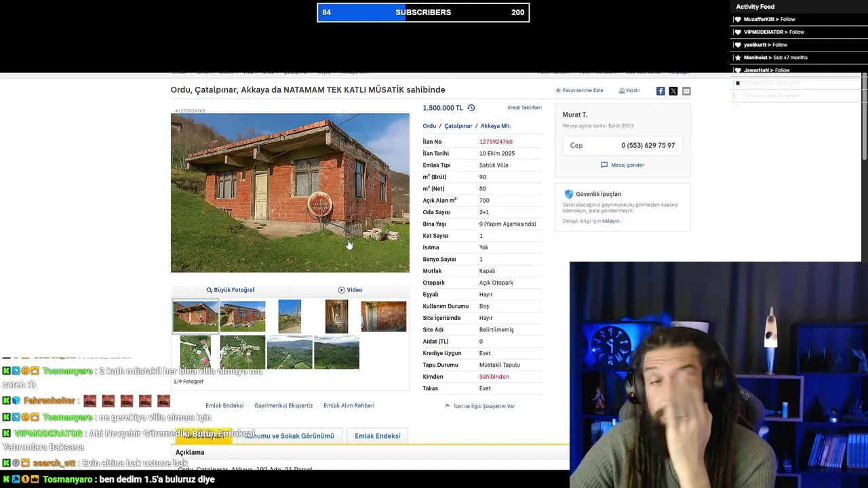The height and width of the screenshot is (488, 868).
Task: Select the interior corridor thumbnail
Action: click(x=336, y=317)
